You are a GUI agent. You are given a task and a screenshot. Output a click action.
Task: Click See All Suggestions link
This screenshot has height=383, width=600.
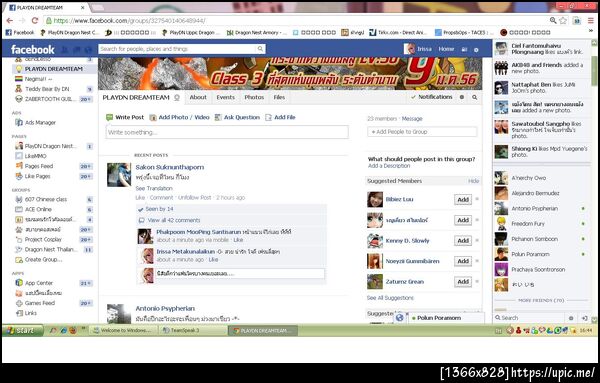(x=390, y=298)
